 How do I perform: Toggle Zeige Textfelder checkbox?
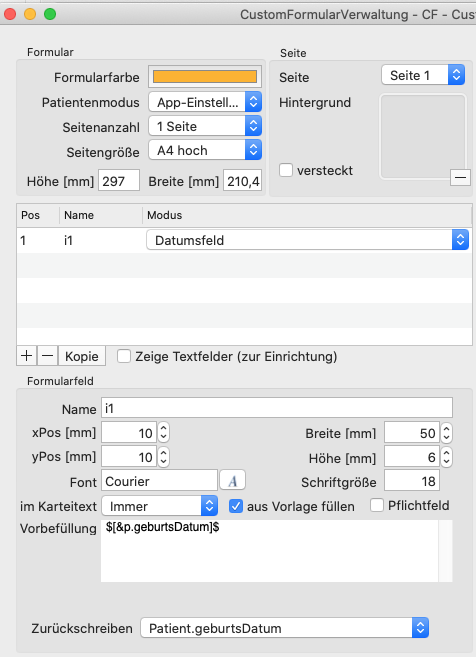pyautogui.click(x=124, y=356)
